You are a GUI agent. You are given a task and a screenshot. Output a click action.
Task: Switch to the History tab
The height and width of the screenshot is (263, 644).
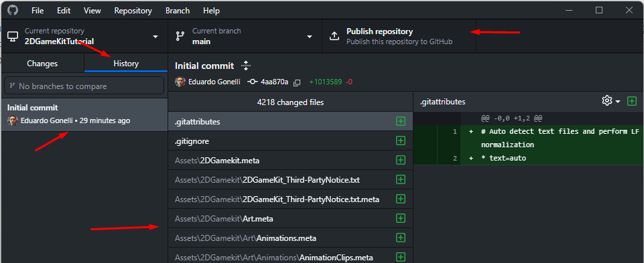coord(126,64)
